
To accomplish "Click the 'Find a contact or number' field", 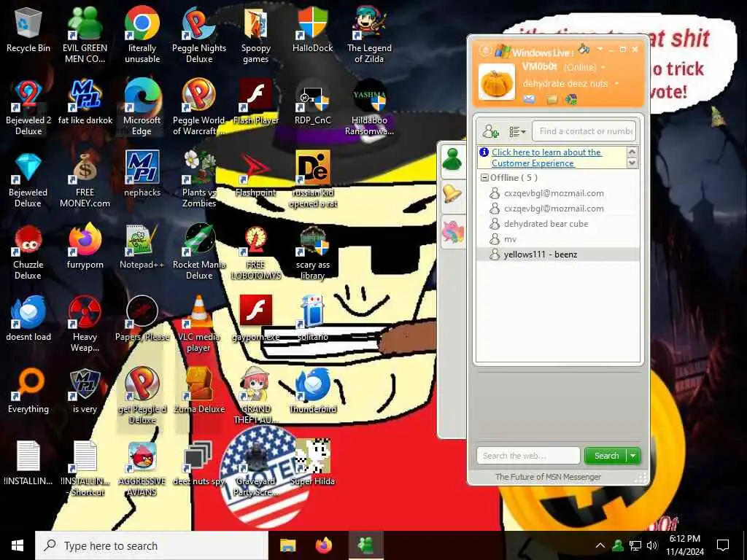I will [x=584, y=131].
